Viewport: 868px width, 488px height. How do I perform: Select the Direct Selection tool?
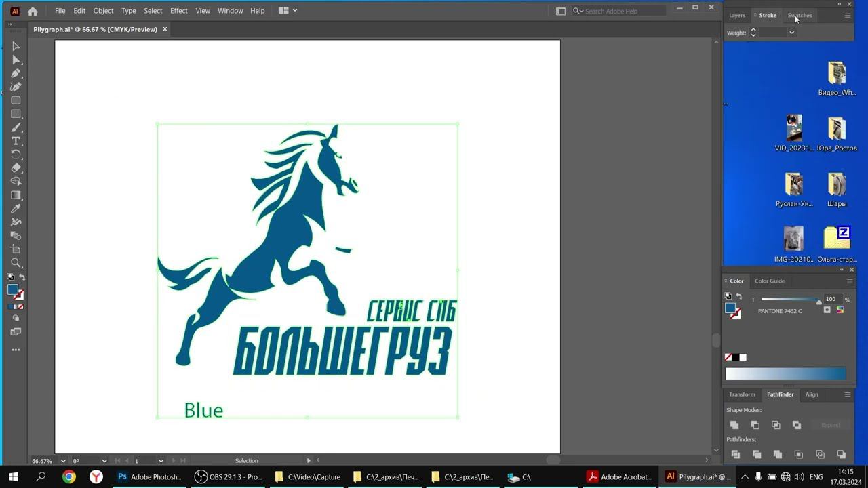point(16,60)
